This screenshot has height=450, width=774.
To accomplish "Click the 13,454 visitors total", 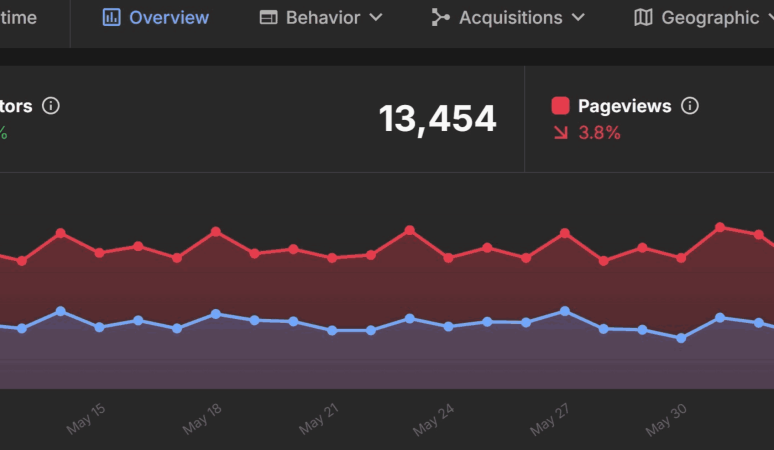I will point(437,119).
